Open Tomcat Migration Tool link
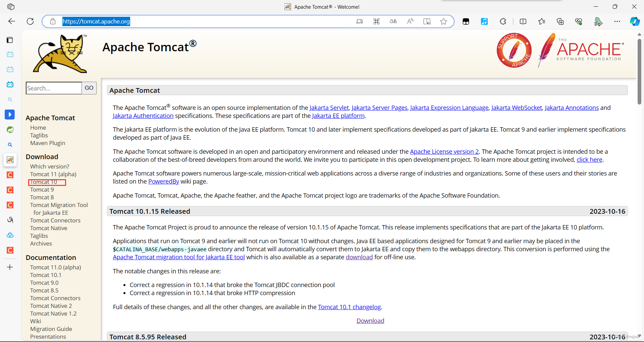This screenshot has width=644, height=342. pos(59,209)
